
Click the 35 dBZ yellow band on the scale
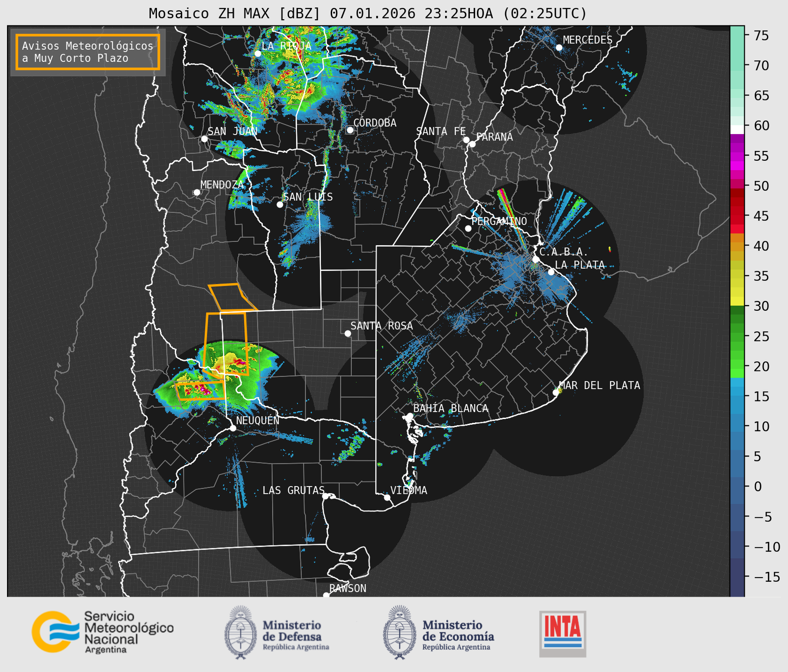[x=737, y=276]
